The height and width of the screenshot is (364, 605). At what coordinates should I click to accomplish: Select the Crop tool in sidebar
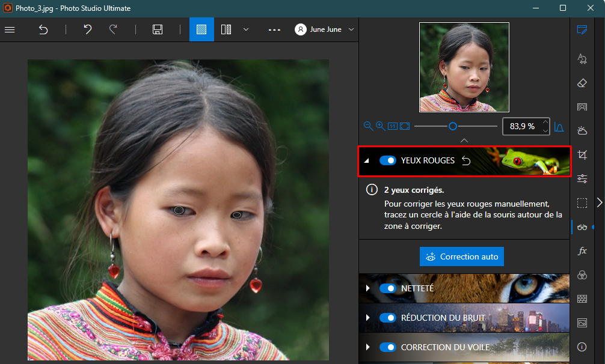[x=582, y=154]
